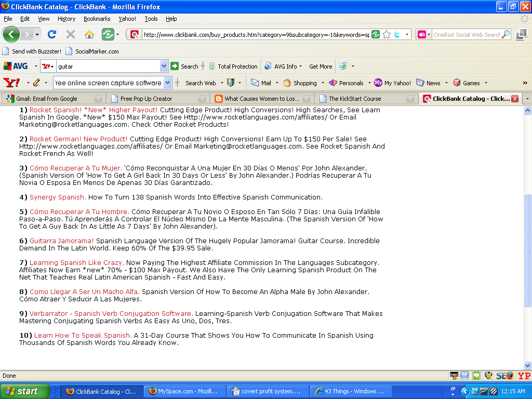Click the AVG logo on AVG toolbar
The image size is (532, 399).
click(16, 66)
